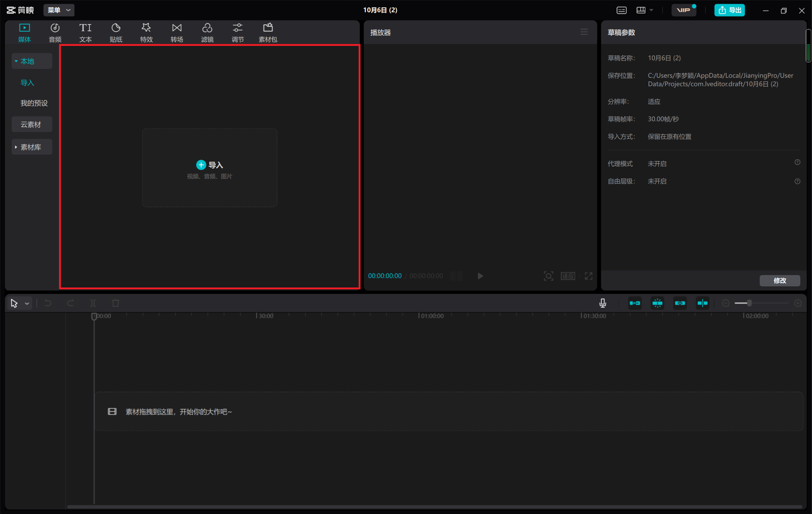The width and height of the screenshot is (812, 514).
Task: Click the 30.00帧/秒 frame rate value
Action: [x=663, y=119]
